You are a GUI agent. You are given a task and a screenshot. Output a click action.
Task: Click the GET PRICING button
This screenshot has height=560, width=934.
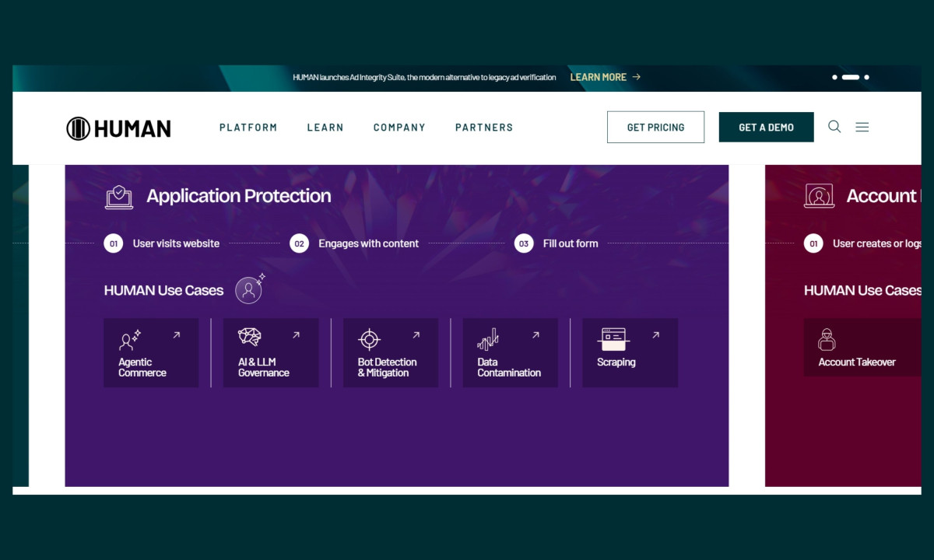tap(655, 127)
